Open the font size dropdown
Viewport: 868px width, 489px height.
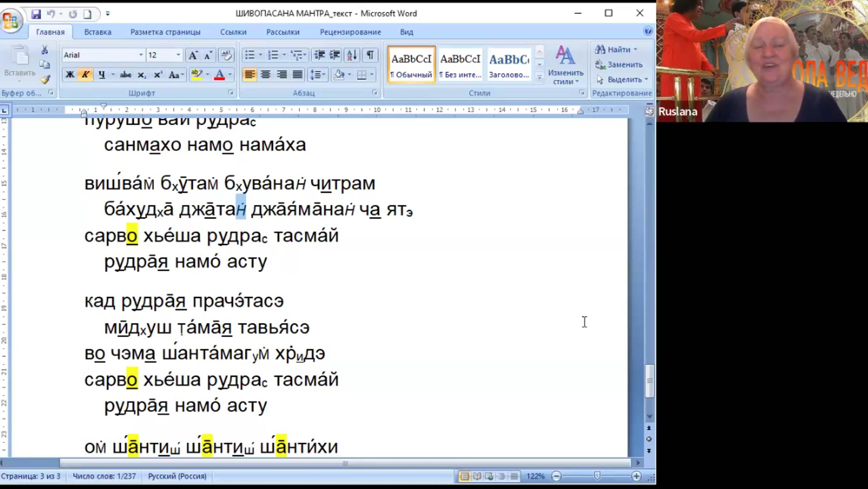click(x=178, y=55)
